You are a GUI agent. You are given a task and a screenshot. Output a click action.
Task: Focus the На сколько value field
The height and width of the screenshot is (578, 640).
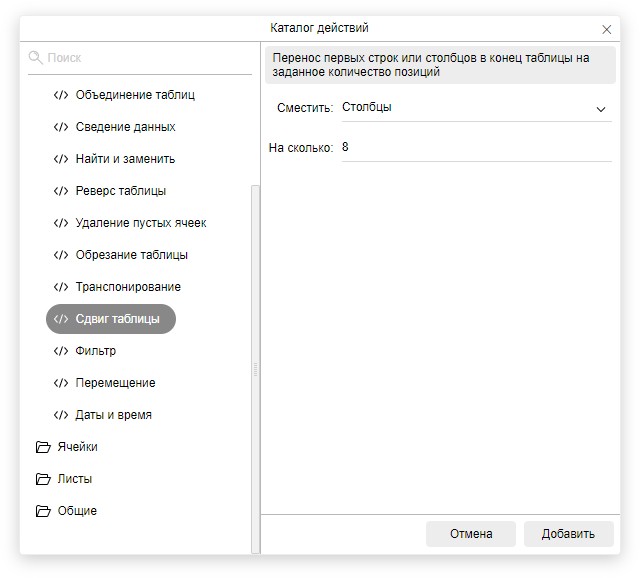tap(475, 147)
